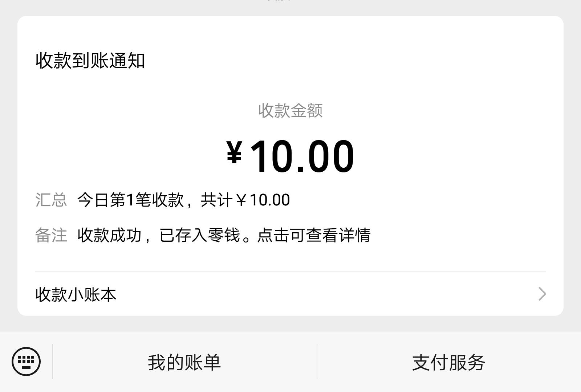Click the separator between 我的账单 and 支付服务

[317, 362]
